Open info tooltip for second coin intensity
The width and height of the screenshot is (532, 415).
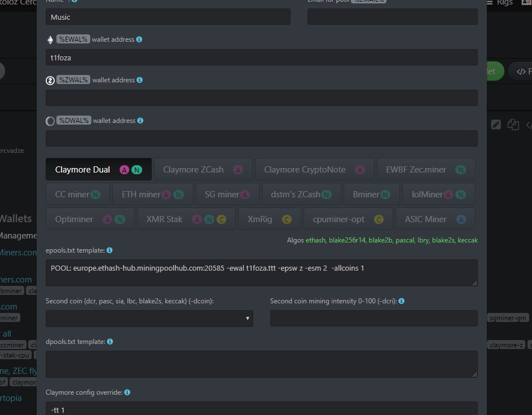click(x=401, y=301)
